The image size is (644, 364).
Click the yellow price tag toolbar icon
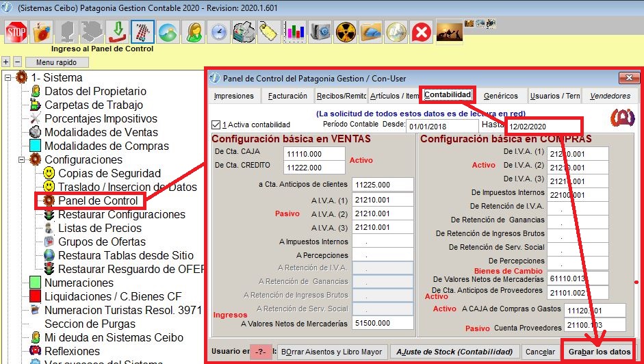tap(270, 32)
